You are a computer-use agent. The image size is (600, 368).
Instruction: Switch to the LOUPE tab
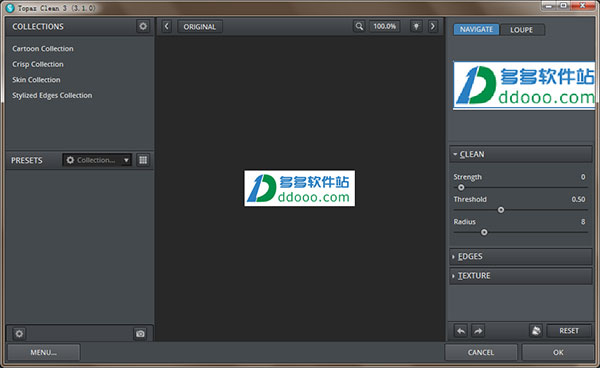522,29
